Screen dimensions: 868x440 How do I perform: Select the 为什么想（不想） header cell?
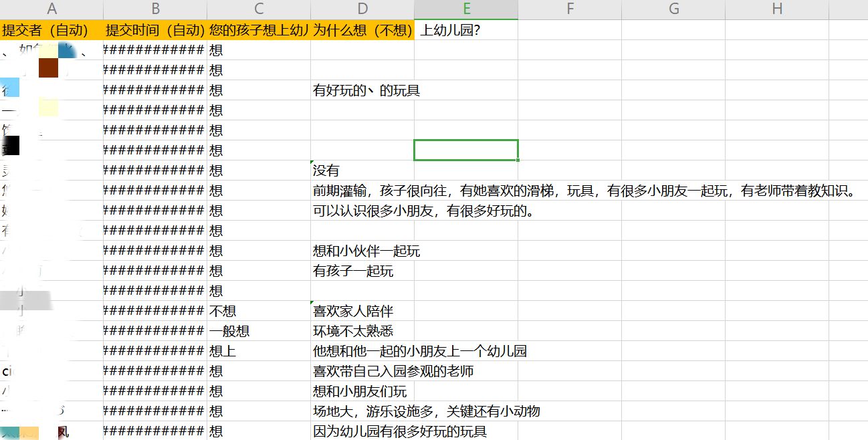(x=362, y=30)
